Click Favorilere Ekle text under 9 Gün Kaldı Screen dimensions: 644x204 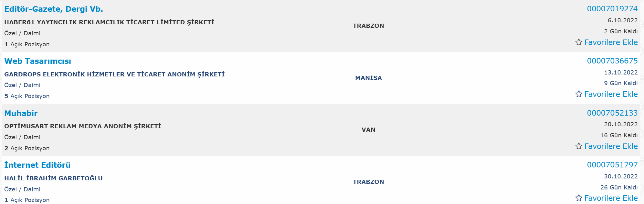(x=611, y=94)
